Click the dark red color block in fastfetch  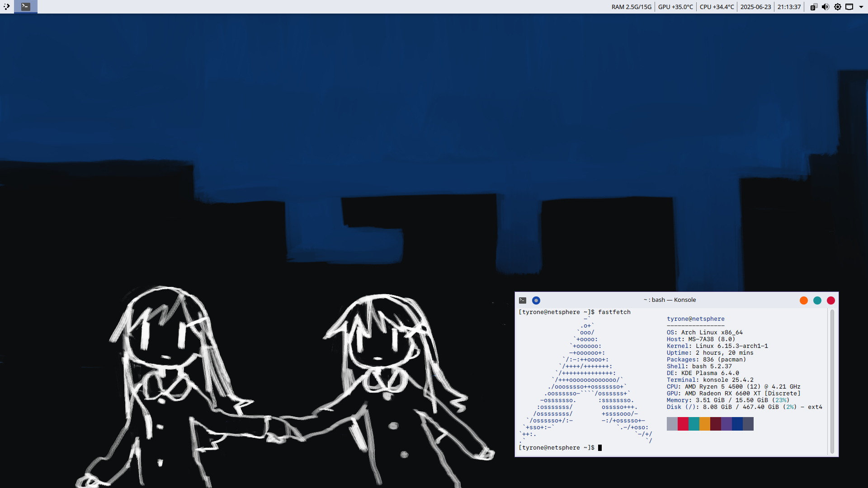point(716,424)
